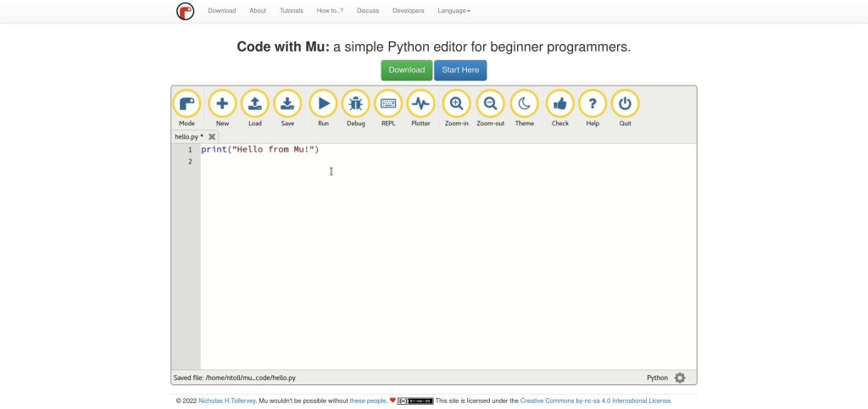
Task: Expand the Language dropdown in navbar
Action: 453,11
